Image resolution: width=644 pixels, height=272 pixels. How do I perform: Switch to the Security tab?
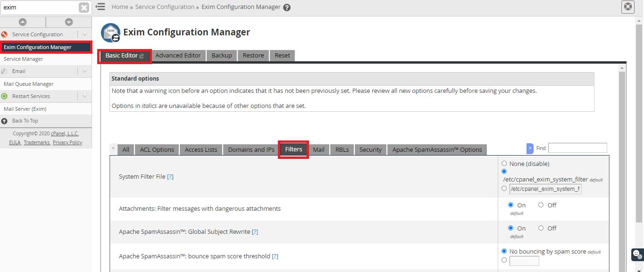point(370,149)
